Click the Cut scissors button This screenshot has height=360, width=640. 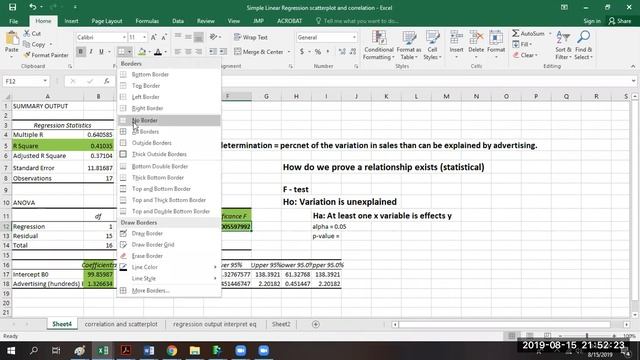coord(32,33)
